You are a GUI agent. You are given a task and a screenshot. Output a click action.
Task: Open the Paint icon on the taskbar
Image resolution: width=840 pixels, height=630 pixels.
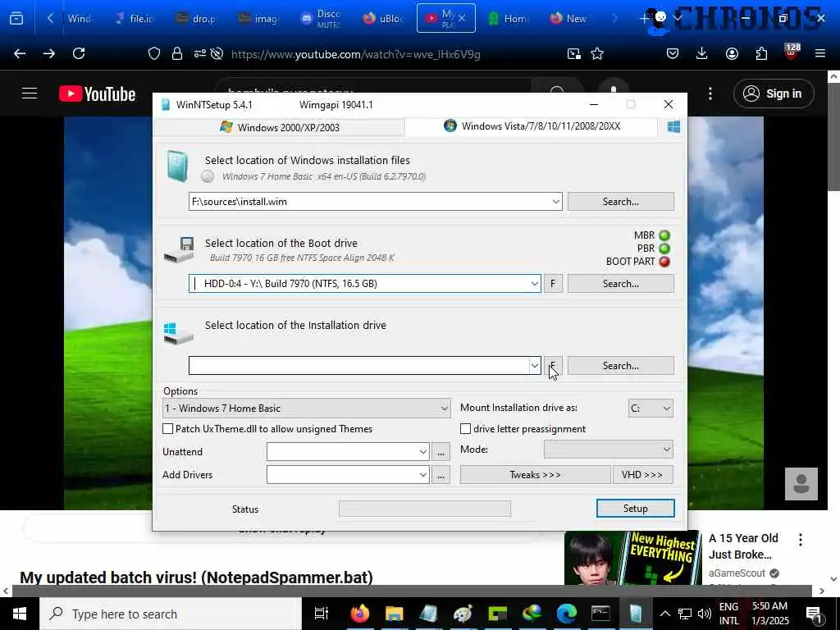click(x=463, y=614)
